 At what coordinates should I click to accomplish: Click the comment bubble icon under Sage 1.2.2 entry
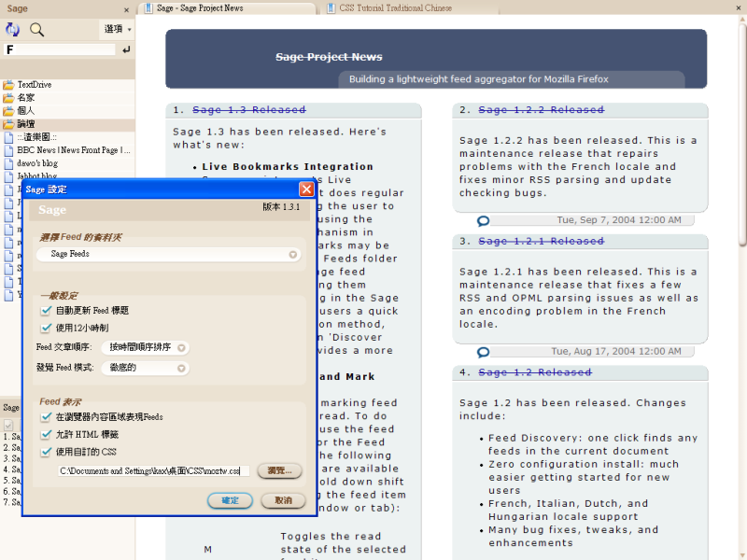click(x=483, y=221)
